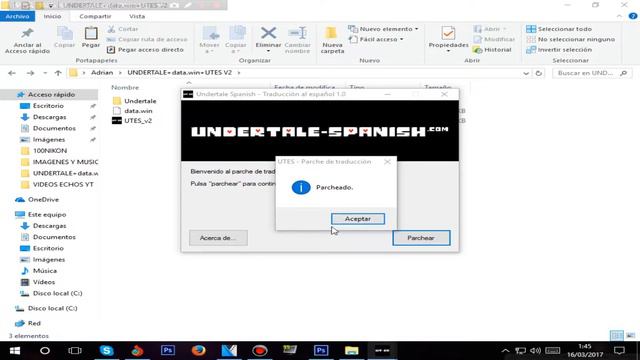The width and height of the screenshot is (640, 360).
Task: Click the Nombre column header
Action: pyautogui.click(x=125, y=87)
